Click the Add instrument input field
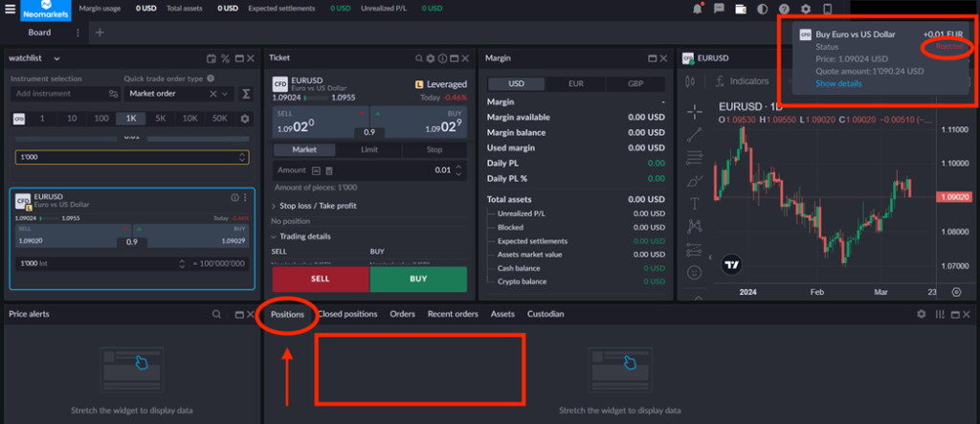 [x=59, y=94]
